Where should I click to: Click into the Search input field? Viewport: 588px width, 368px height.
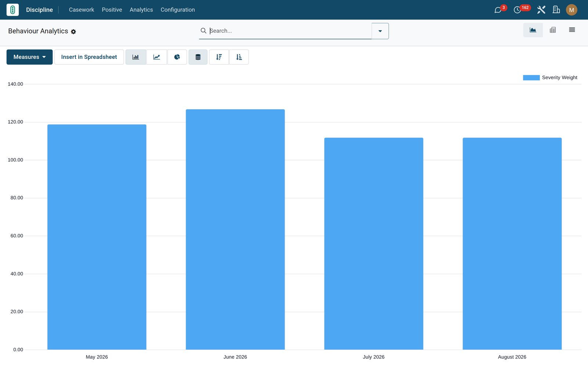(290, 31)
